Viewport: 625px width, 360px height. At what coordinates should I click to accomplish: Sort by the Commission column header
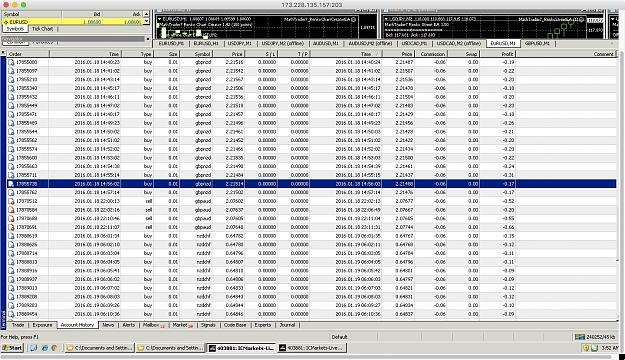430,54
